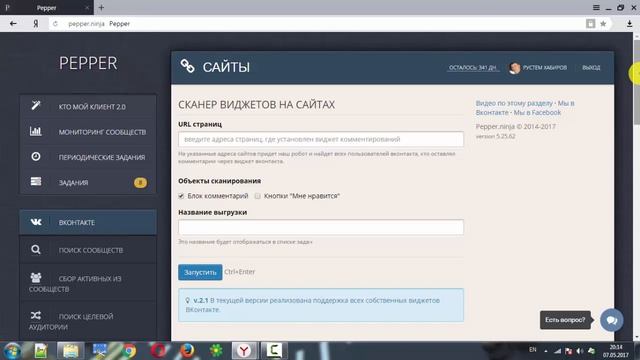Viewport: 640px width, 360px height.
Task: Open Сбор активных из сообществ item
Action: coord(88,283)
